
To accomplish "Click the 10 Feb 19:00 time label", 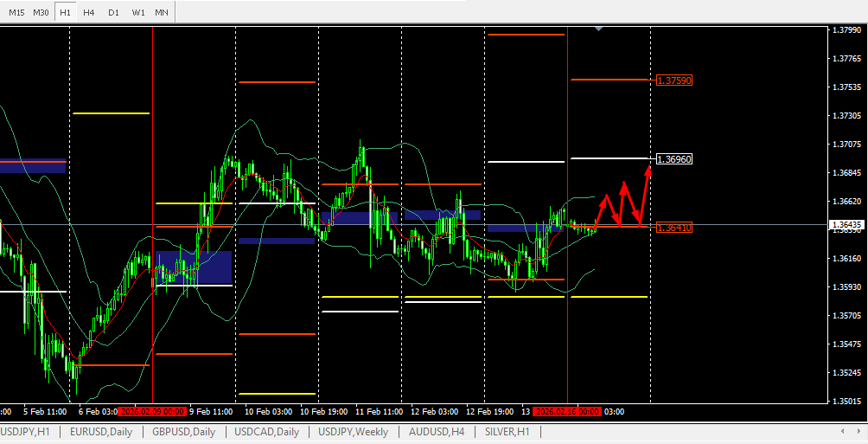I will 324,412.
